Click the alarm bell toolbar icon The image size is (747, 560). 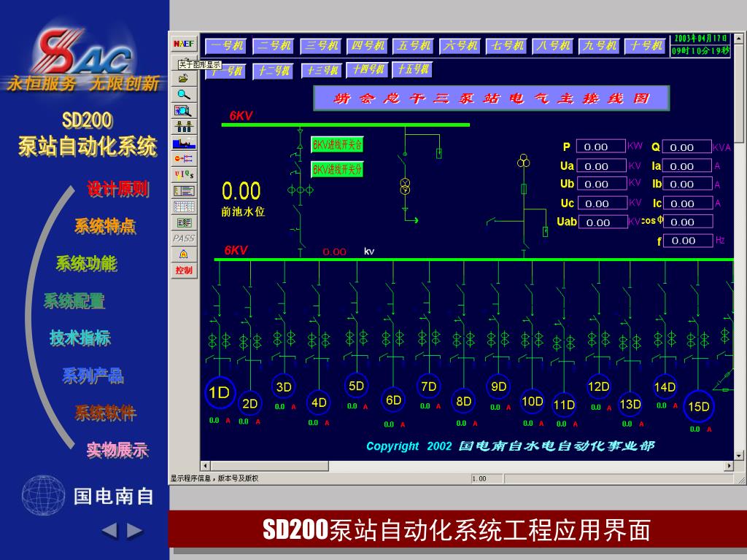pos(184,254)
